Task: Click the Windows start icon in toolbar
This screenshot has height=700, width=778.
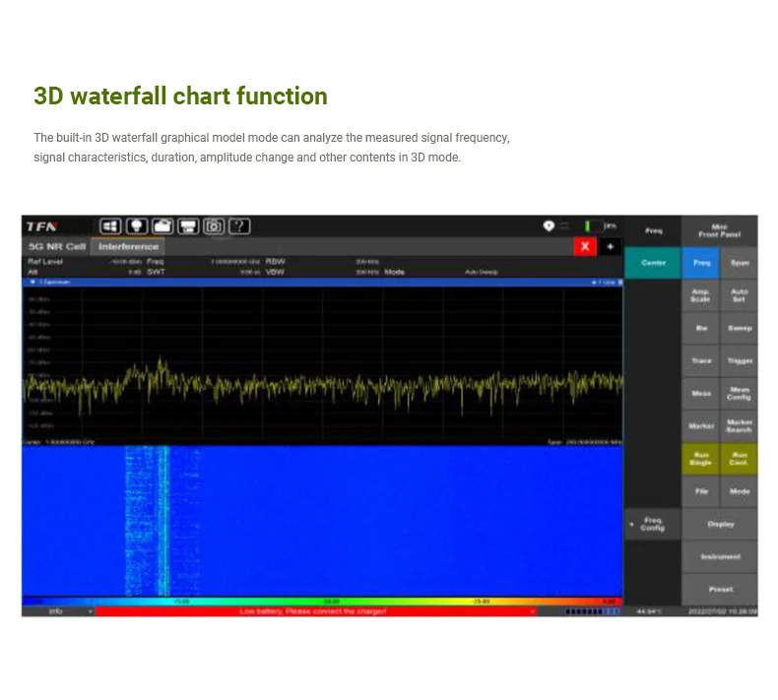Action: pyautogui.click(x=110, y=226)
